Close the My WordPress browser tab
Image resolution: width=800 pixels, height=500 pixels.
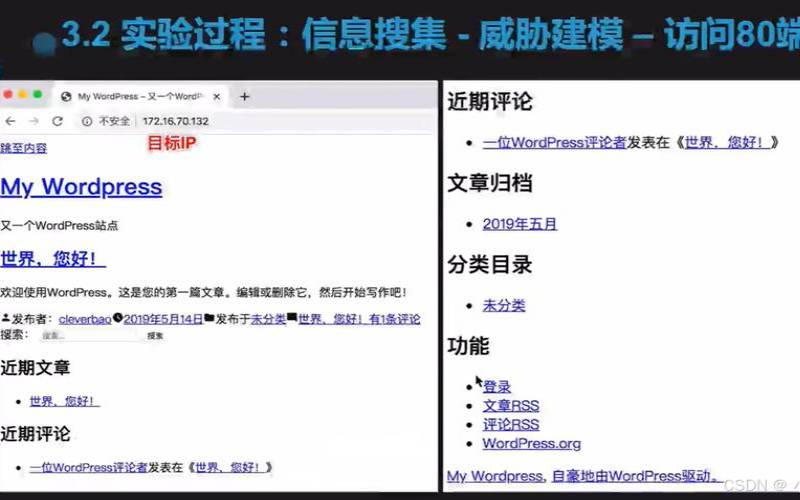coord(217,96)
